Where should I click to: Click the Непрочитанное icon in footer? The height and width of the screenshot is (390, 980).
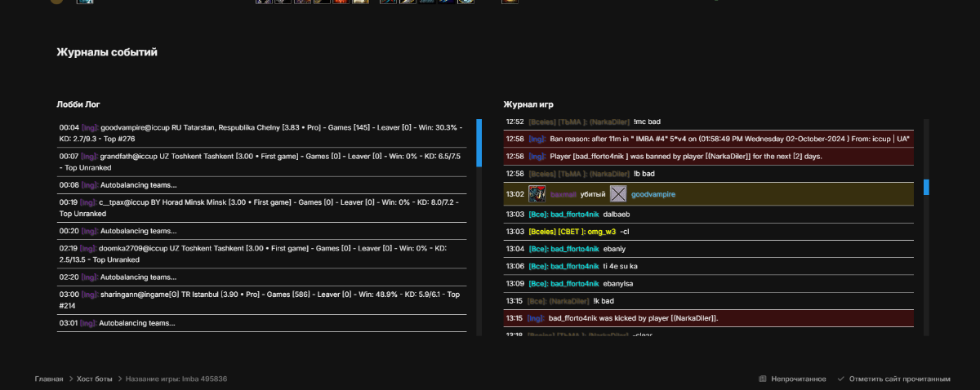click(x=762, y=379)
